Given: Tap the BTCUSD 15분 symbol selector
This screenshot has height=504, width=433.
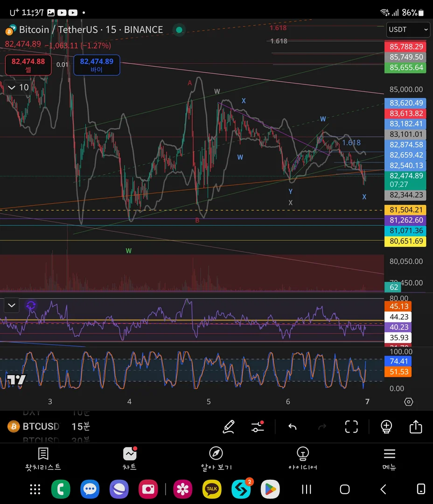Looking at the screenshot, I should (x=49, y=427).
